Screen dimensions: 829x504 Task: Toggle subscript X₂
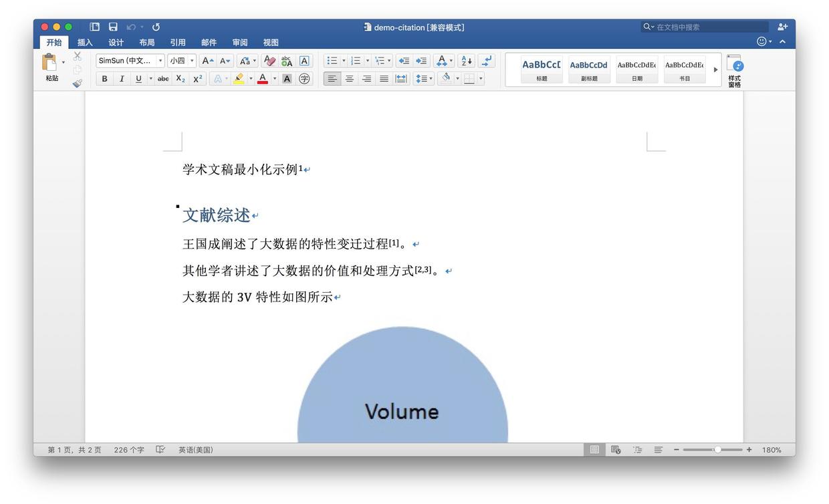[181, 78]
